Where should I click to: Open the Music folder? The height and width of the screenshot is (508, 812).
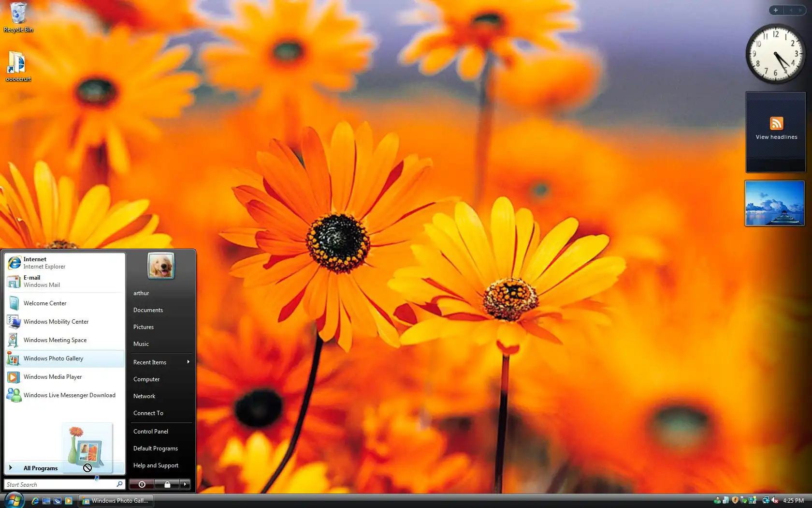coord(161,344)
